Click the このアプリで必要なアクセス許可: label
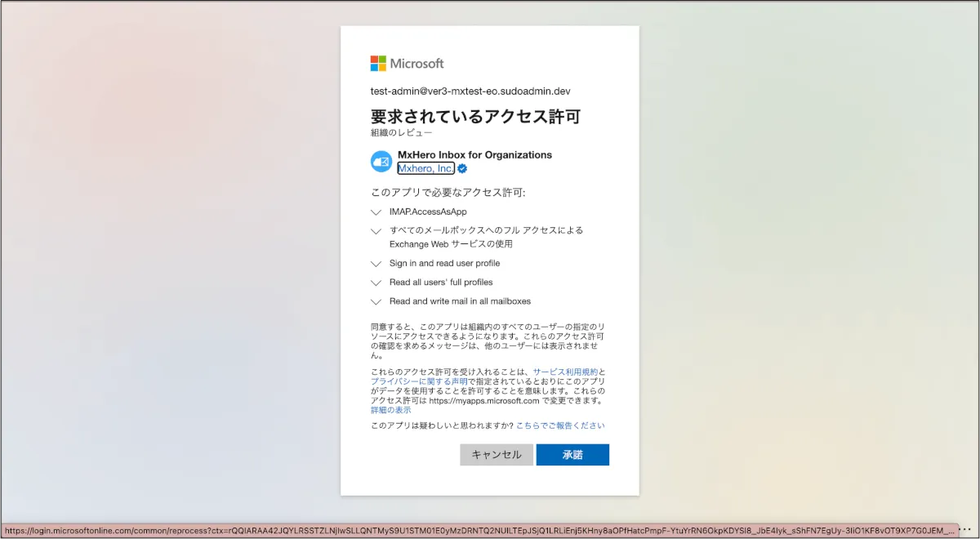The width and height of the screenshot is (980, 539). point(448,193)
